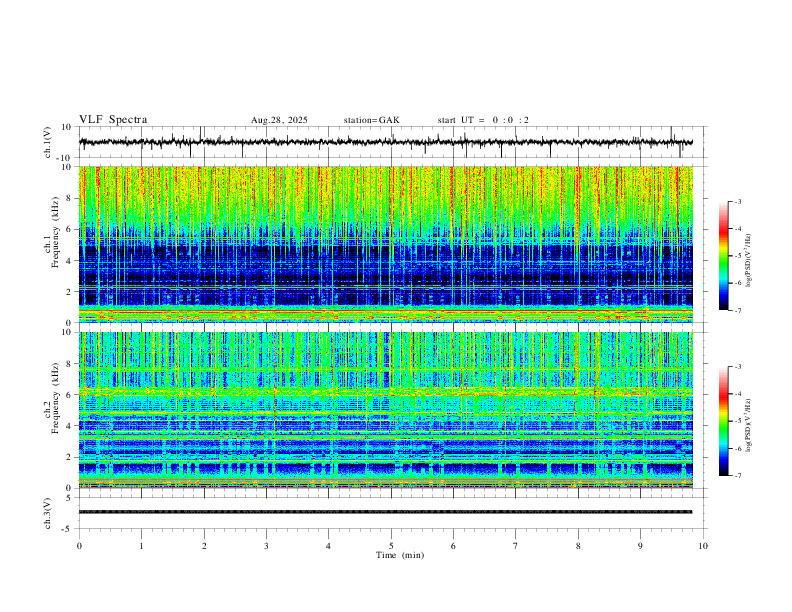Click the time axis tick label "8"
This screenshot has width=792, height=612.
578,546
